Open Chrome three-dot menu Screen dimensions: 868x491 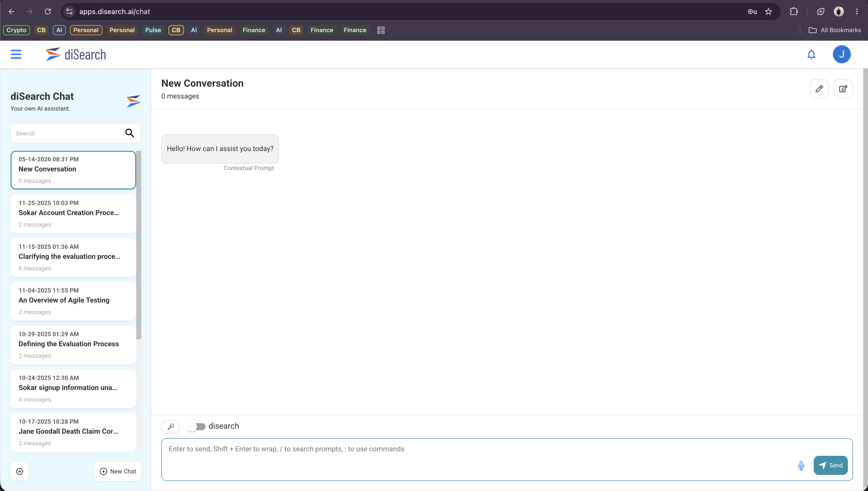(857, 12)
